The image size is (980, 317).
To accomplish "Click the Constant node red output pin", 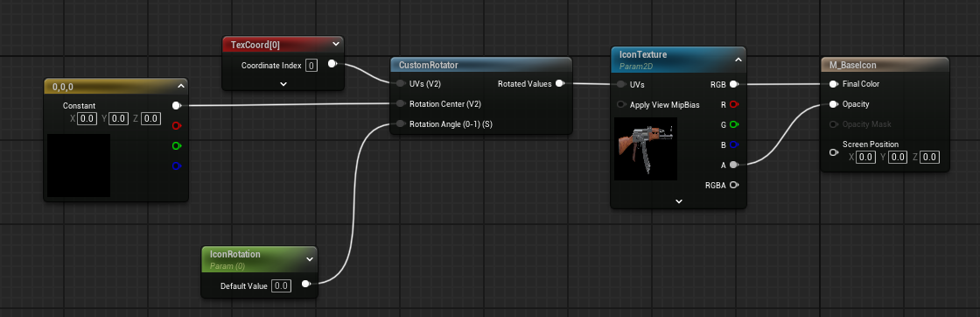I will pos(177,126).
